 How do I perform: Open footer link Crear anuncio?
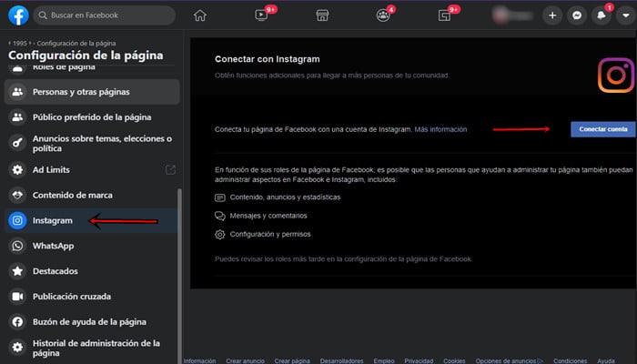coord(246,360)
